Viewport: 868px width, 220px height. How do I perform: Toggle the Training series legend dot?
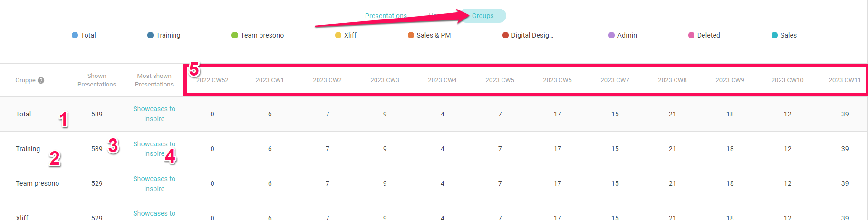(150, 35)
